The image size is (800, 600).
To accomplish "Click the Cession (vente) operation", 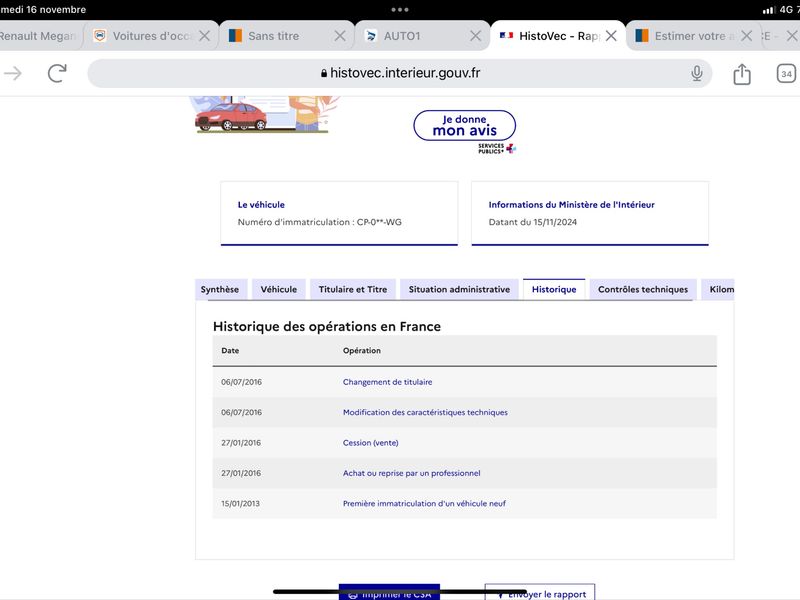I will (370, 443).
